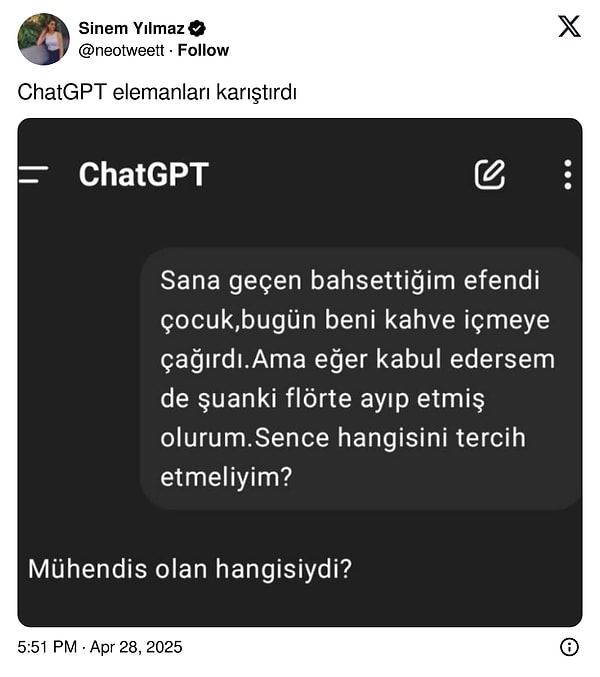This screenshot has width=600, height=677.
Task: Open Sinem Yılmaz's profile picture
Action: click(x=43, y=39)
